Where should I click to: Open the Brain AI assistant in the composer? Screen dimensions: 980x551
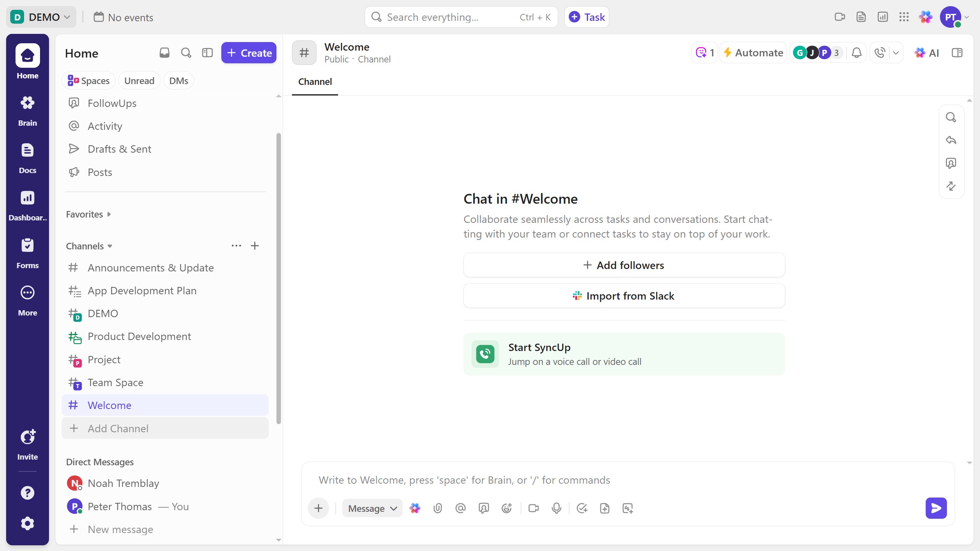[x=415, y=508]
